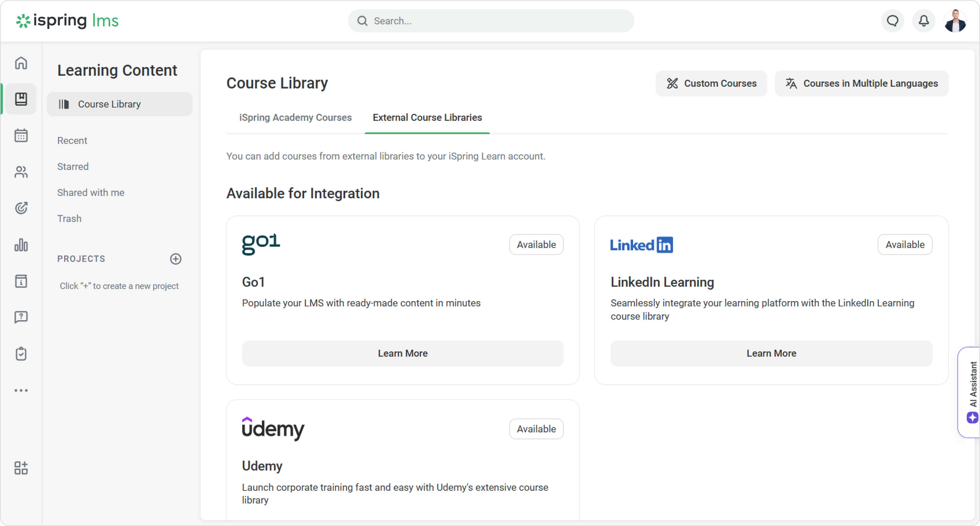Open Courses in Multiple Languages

(861, 83)
